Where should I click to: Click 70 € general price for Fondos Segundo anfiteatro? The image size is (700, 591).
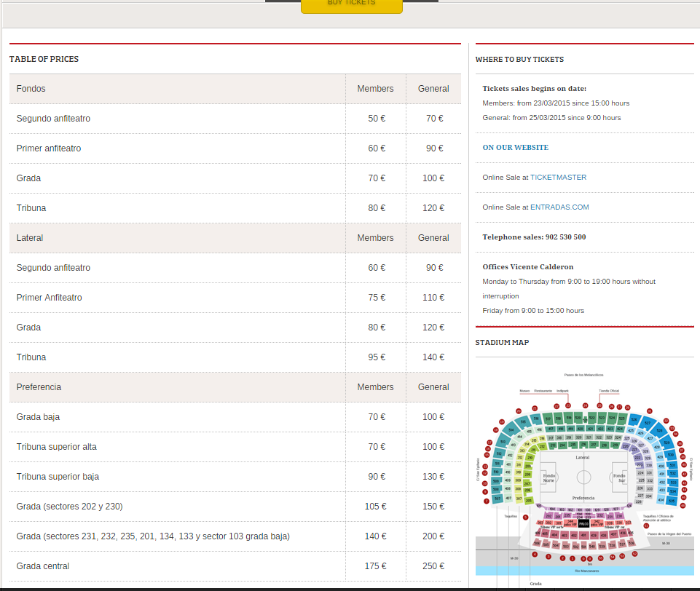[x=434, y=119]
